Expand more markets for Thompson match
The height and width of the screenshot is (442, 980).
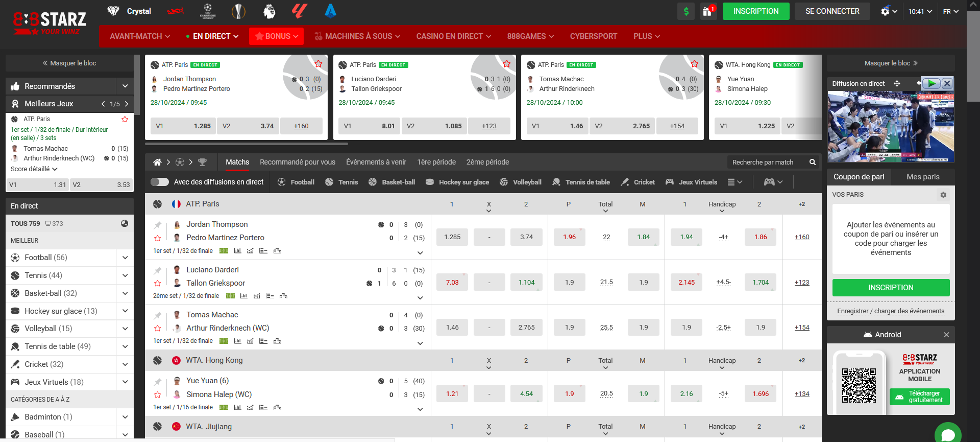point(420,253)
